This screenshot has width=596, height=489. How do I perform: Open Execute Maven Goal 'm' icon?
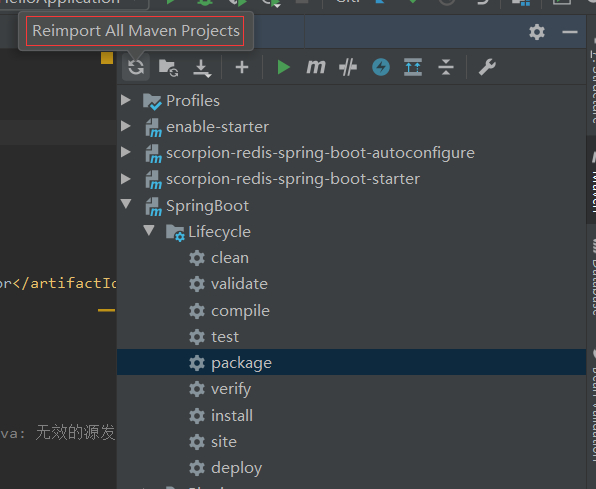click(x=316, y=67)
